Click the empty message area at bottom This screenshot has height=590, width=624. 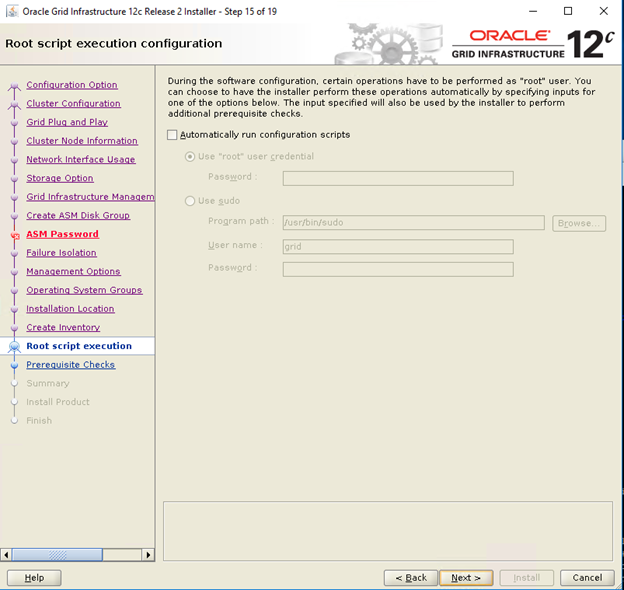[x=388, y=531]
